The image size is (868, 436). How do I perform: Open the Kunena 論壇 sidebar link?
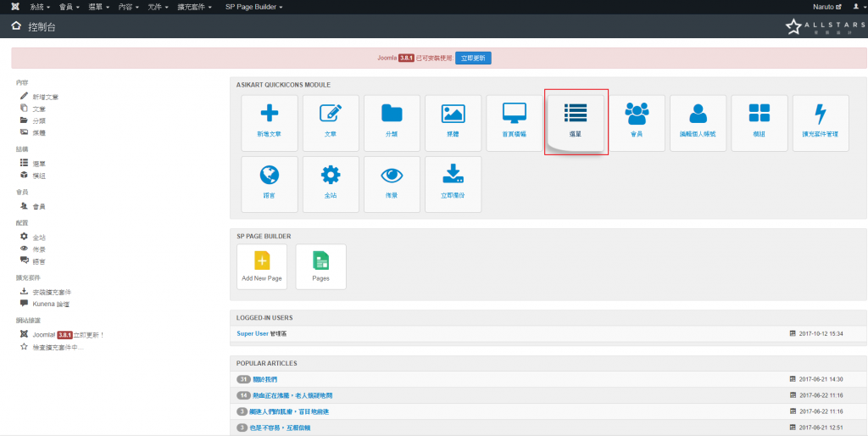pyautogui.click(x=50, y=303)
